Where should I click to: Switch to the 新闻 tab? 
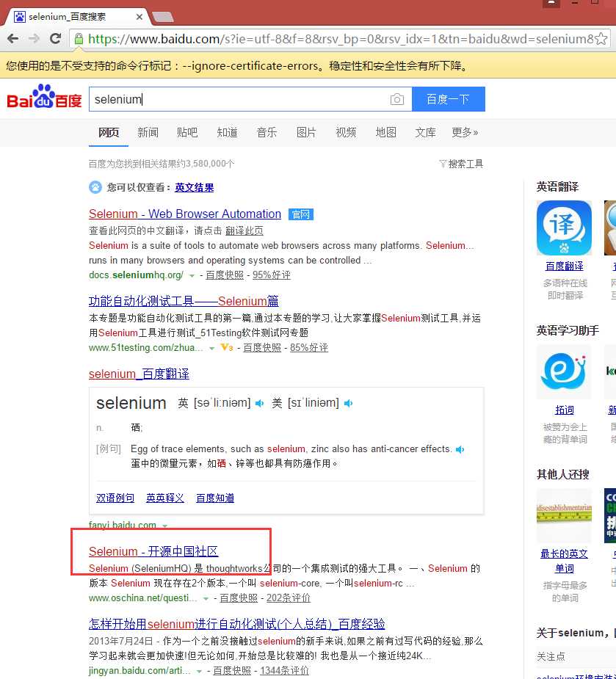point(148,132)
